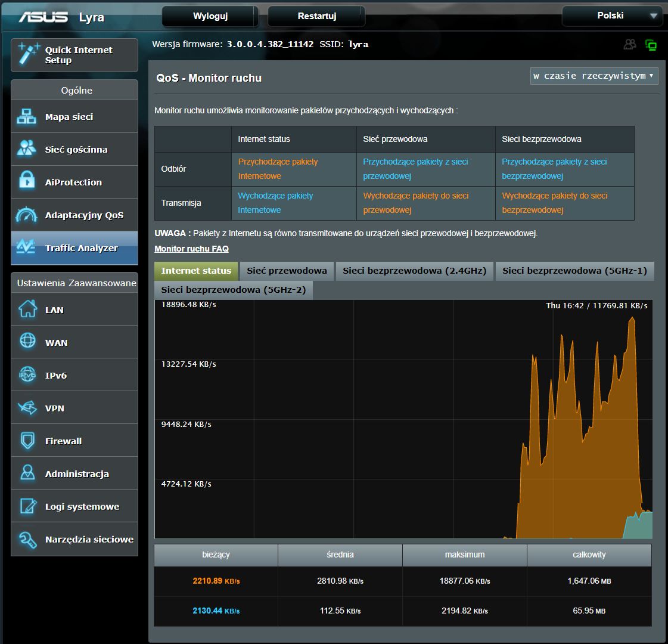Select the Internet status tab

(196, 271)
